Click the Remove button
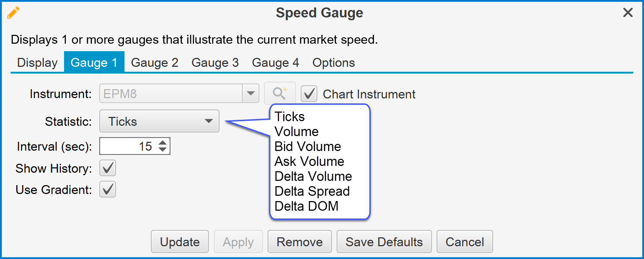The height and width of the screenshot is (259, 644). [x=300, y=242]
